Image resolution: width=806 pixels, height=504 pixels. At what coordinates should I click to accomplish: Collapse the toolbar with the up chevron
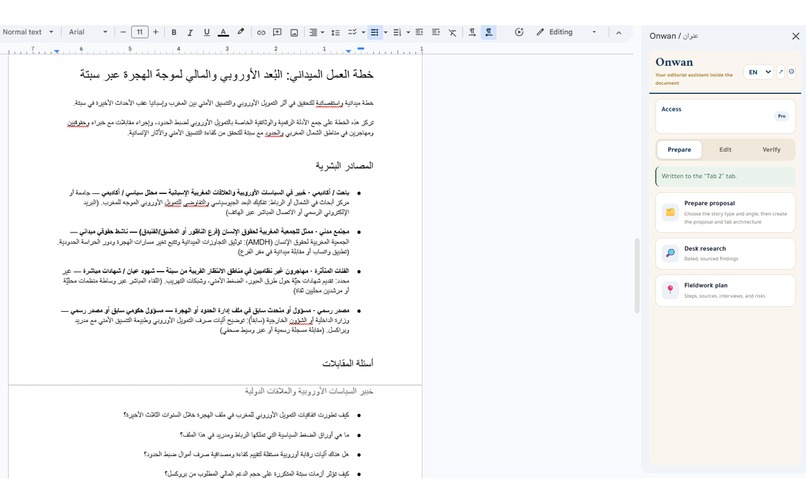coord(619,32)
